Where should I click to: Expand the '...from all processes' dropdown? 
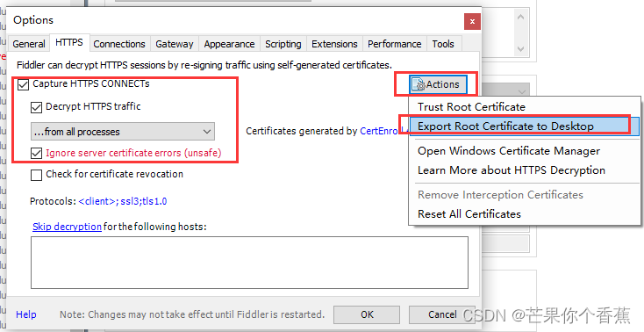(x=122, y=132)
